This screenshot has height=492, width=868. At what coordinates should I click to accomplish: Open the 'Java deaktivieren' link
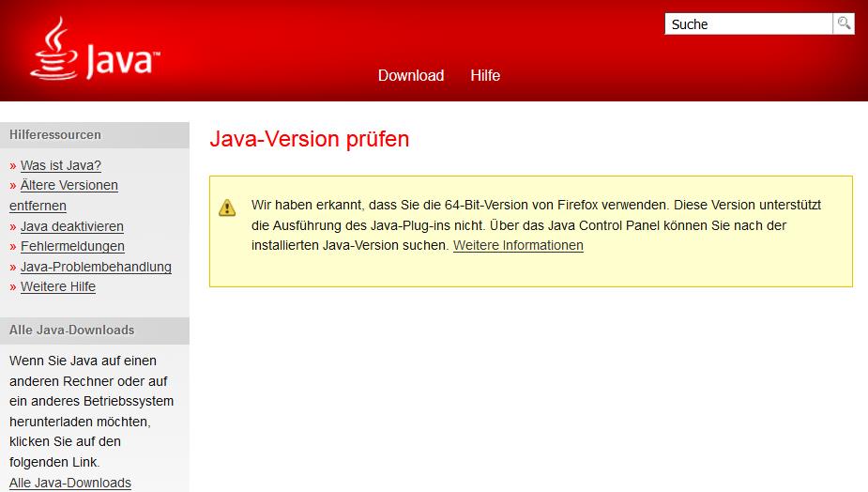(x=72, y=226)
